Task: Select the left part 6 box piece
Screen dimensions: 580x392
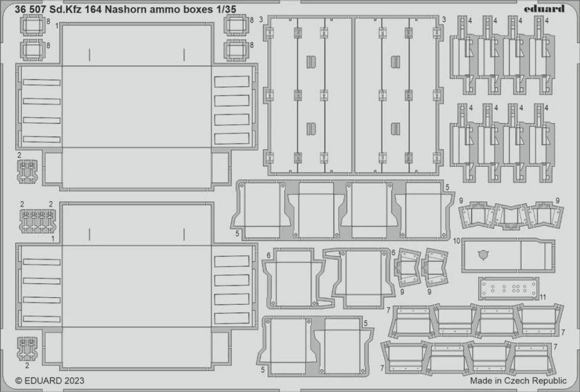Action: tap(293, 277)
